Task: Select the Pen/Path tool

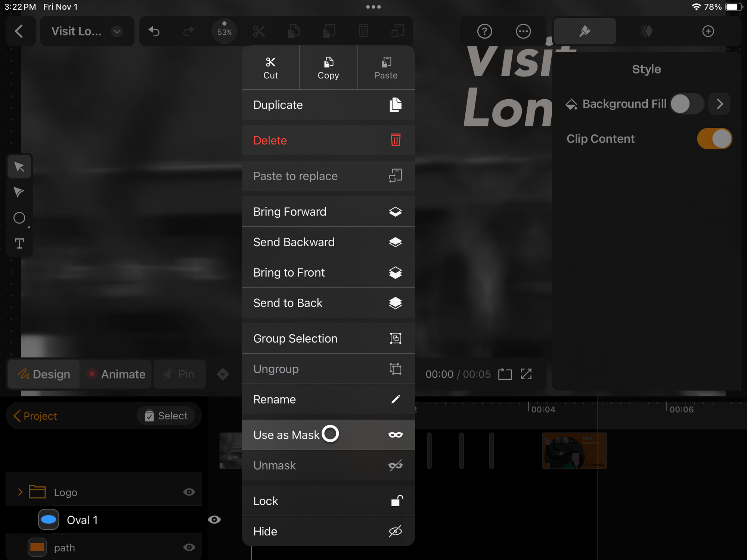Action: tap(19, 192)
